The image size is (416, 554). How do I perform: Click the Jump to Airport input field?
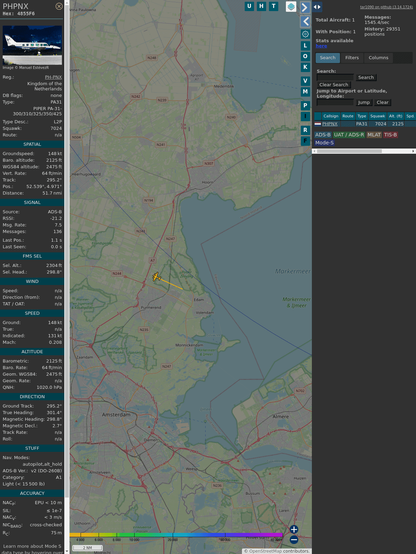tap(335, 102)
